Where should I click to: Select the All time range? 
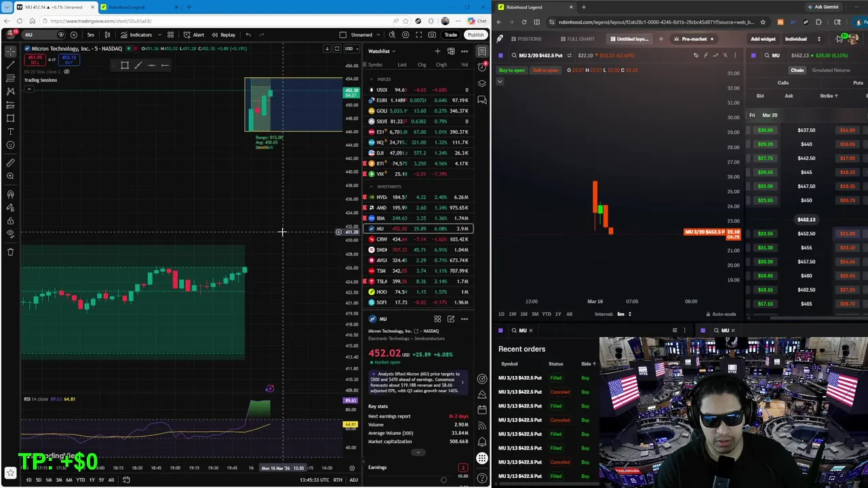coord(111,480)
